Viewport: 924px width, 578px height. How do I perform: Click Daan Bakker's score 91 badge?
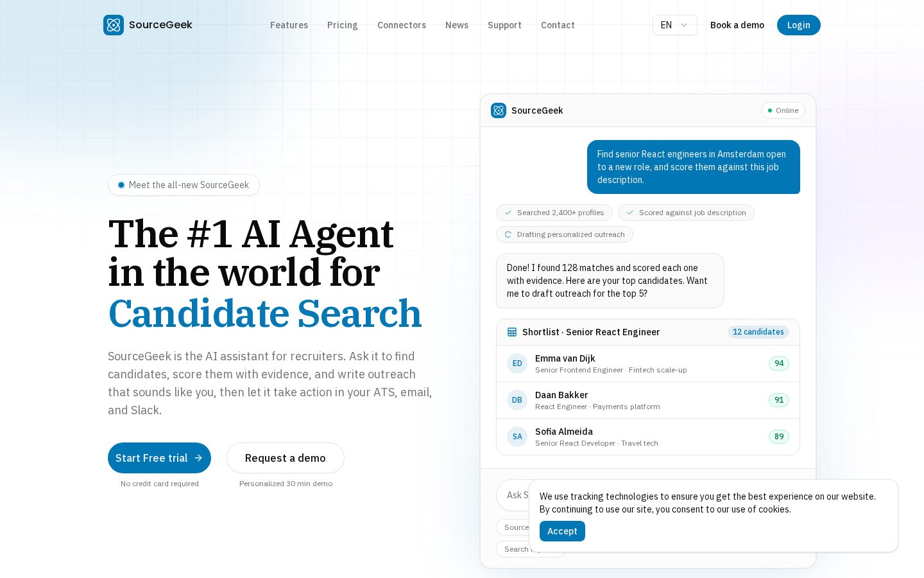pos(779,400)
